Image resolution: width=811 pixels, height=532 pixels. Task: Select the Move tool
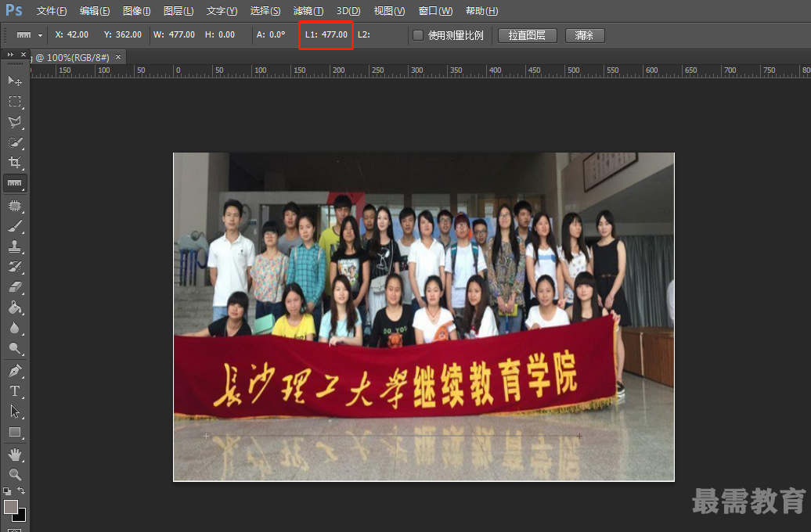pos(15,81)
